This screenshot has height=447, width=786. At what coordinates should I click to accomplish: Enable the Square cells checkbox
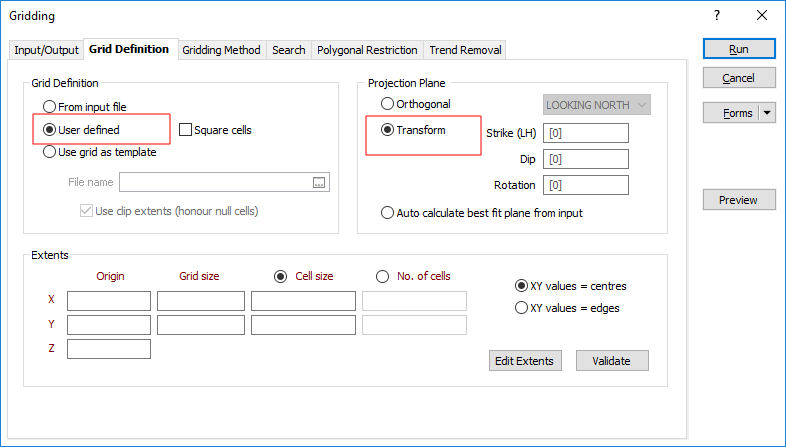(186, 130)
